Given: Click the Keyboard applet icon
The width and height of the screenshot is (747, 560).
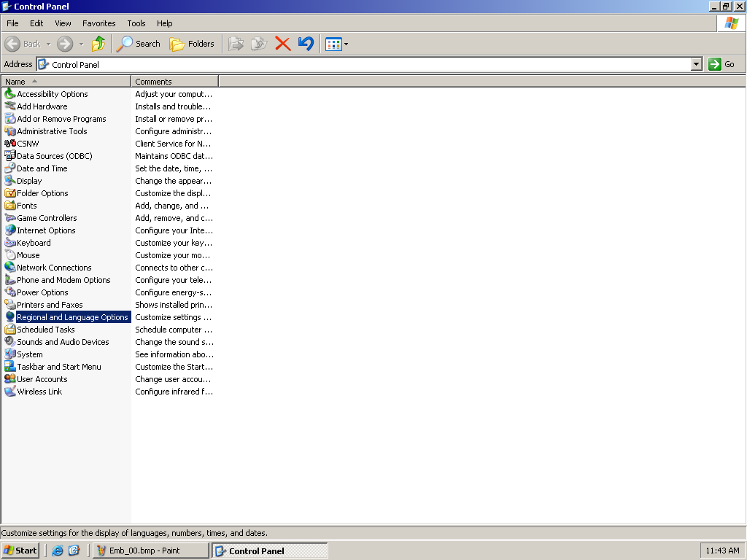Looking at the screenshot, I should [x=10, y=242].
